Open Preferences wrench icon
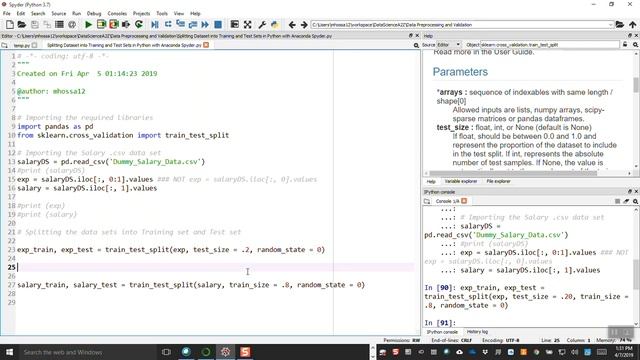The height and width of the screenshot is (360, 640). coord(262,24)
